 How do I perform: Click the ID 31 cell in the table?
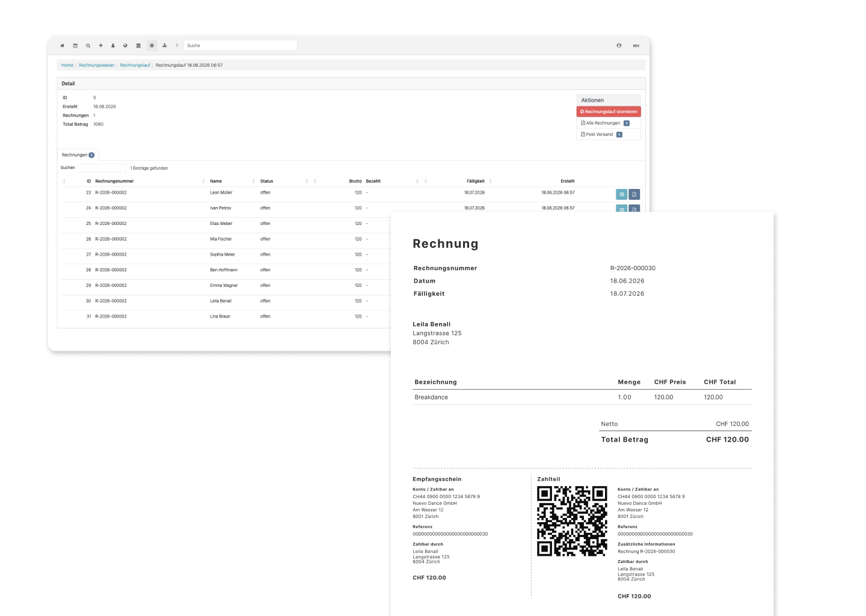point(89,316)
